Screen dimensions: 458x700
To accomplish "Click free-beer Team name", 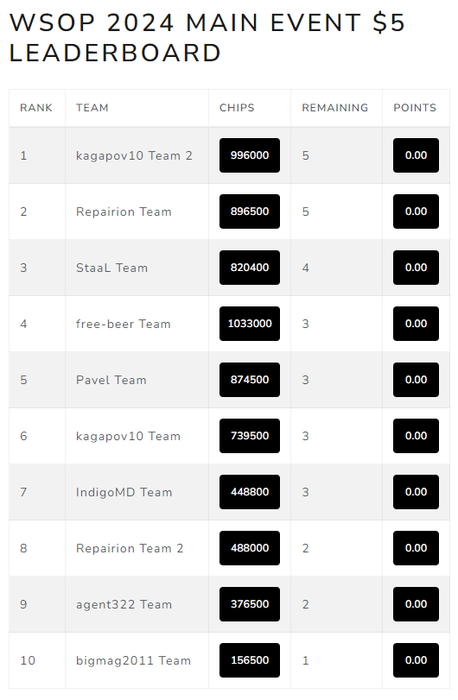I will click(x=123, y=324).
